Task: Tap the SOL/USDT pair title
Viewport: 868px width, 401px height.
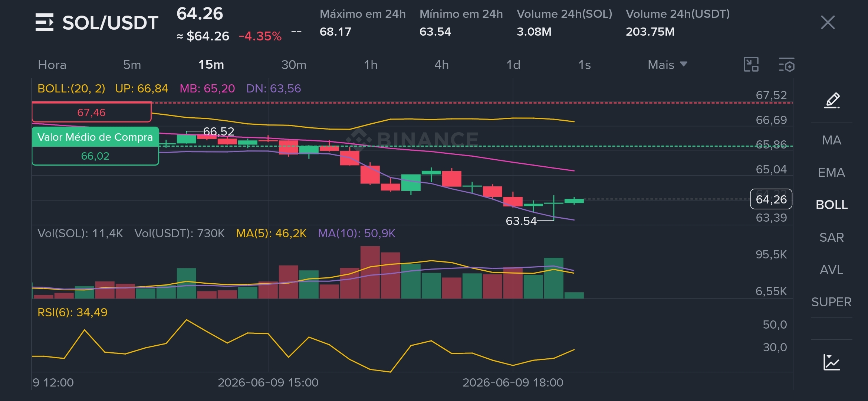Action: pos(110,23)
